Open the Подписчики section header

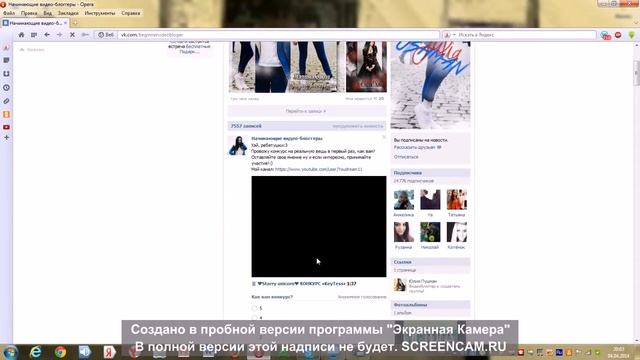(x=430, y=173)
